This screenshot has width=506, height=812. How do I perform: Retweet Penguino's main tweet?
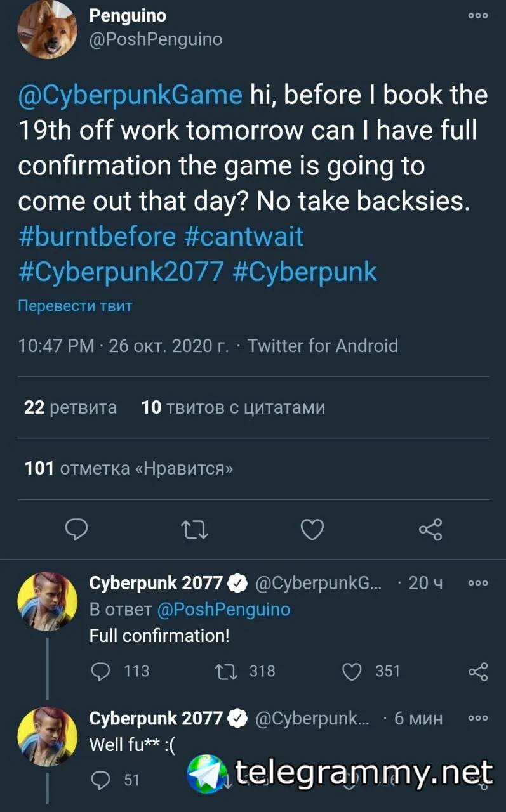click(194, 529)
